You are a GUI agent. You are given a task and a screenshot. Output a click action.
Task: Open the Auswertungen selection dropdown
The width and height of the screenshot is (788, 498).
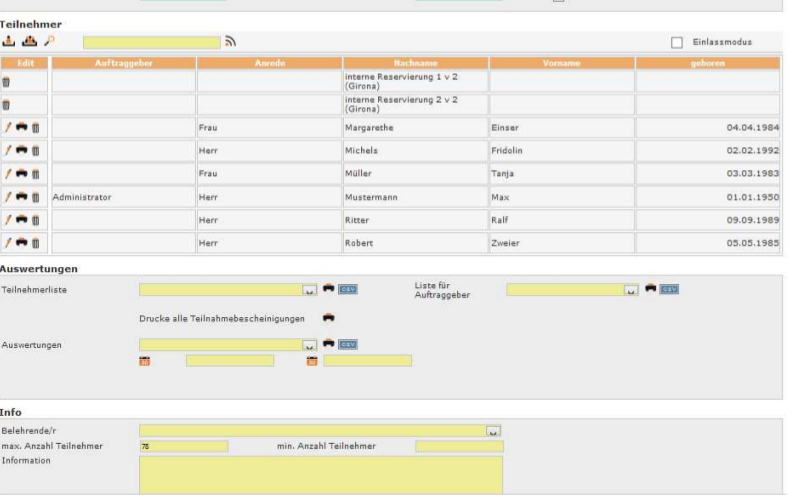tap(310, 345)
